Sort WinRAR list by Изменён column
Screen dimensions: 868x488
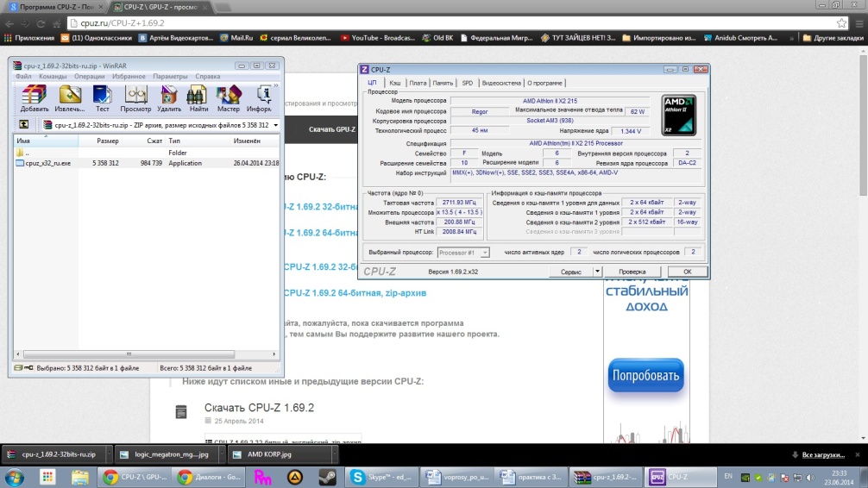coord(255,141)
